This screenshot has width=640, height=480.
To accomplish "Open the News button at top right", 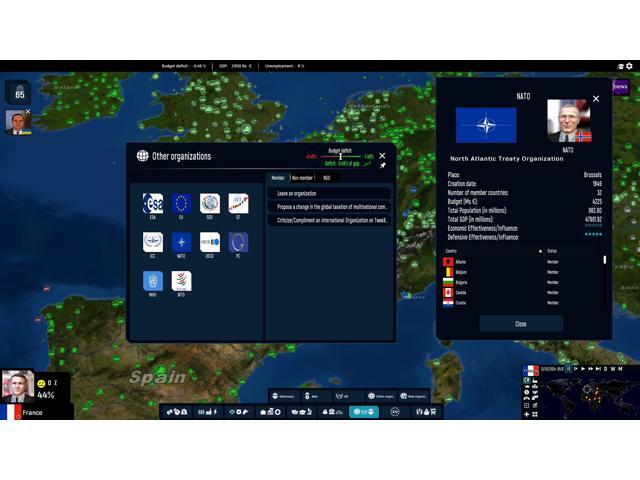I will pyautogui.click(x=620, y=87).
